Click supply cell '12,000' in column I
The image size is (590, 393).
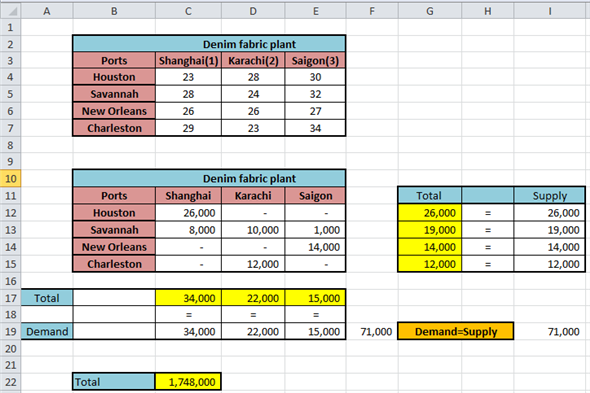tap(550, 264)
